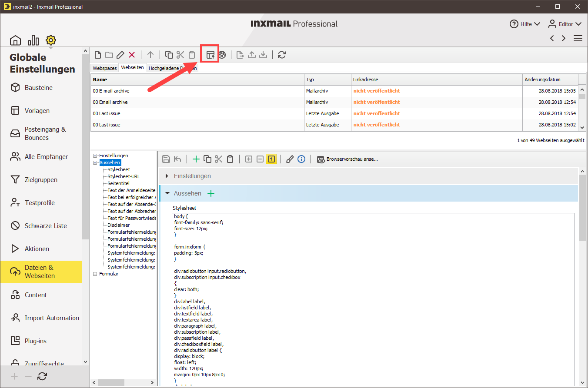588x388 pixels.
Task: Collapse the Aussehen section panel
Action: point(167,193)
